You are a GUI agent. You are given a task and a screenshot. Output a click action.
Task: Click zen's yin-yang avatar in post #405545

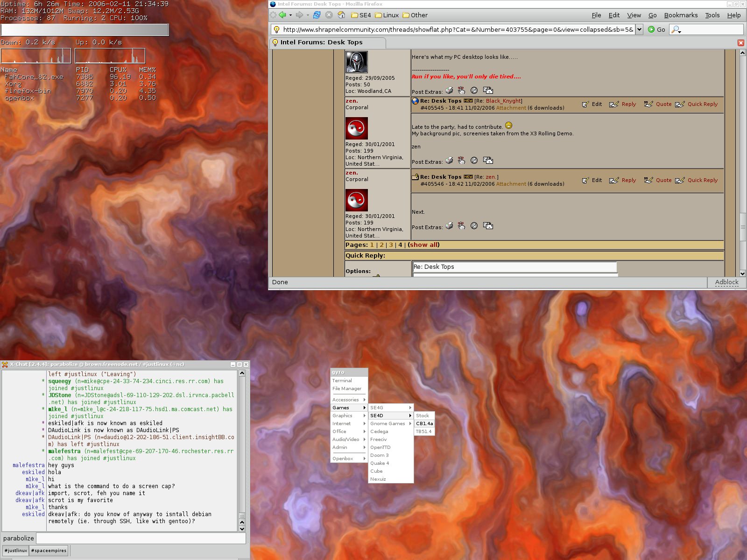coord(356,128)
